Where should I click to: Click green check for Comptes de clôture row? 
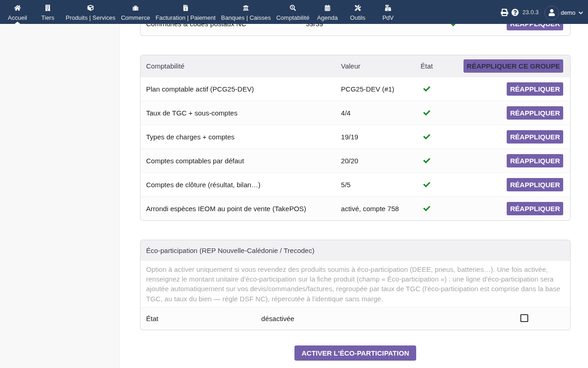pyautogui.click(x=427, y=184)
